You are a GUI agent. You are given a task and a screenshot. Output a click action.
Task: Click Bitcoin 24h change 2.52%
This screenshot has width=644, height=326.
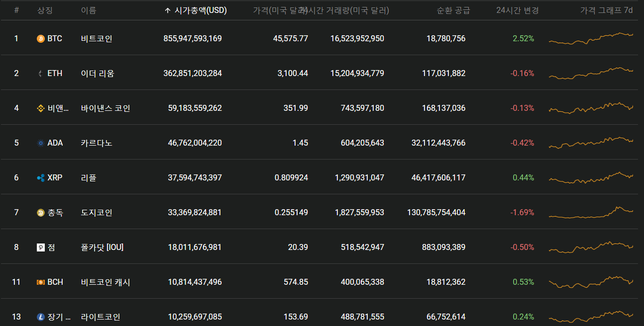[x=523, y=38]
